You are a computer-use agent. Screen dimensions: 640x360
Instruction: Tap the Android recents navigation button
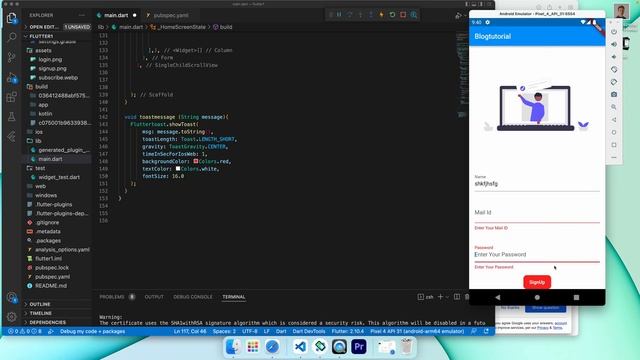tap(576, 298)
